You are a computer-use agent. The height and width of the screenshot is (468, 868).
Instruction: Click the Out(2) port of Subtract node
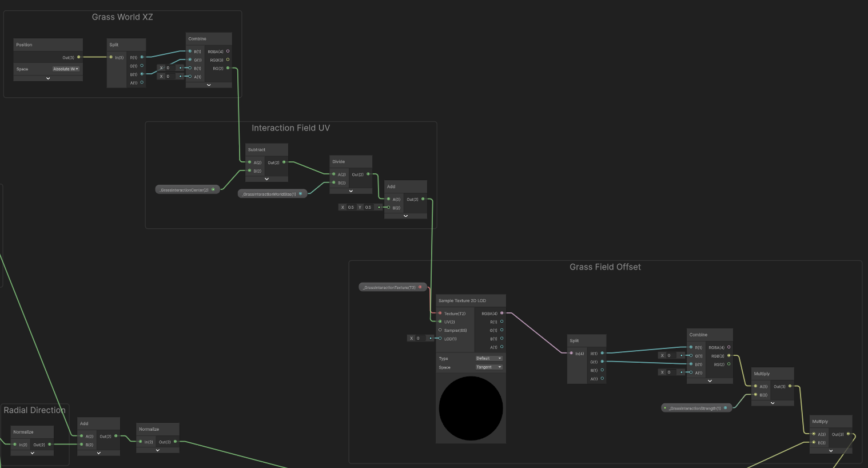284,162
